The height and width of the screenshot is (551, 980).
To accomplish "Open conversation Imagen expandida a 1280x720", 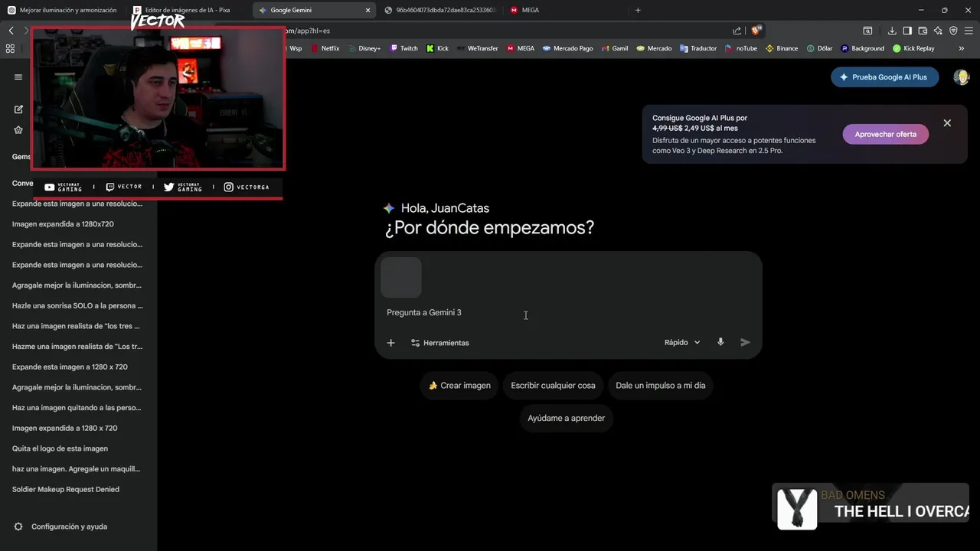I will [x=63, y=224].
